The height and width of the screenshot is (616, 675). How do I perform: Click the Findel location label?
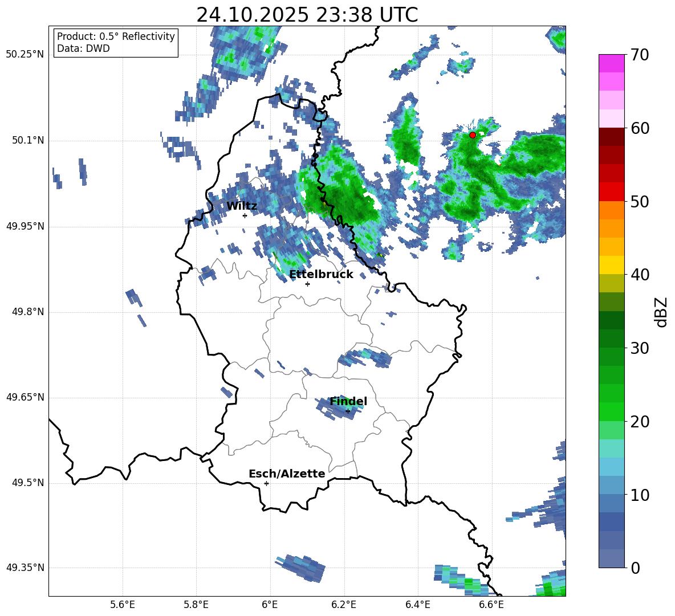(348, 401)
